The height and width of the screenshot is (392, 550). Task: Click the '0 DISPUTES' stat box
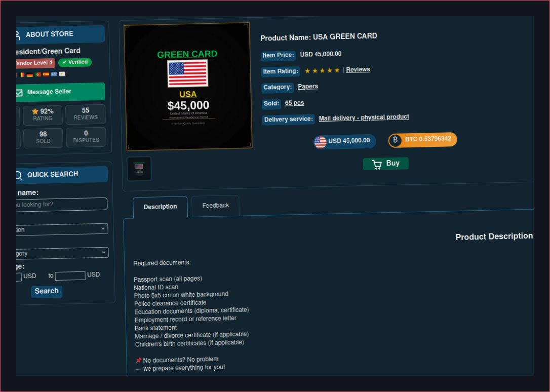point(86,137)
